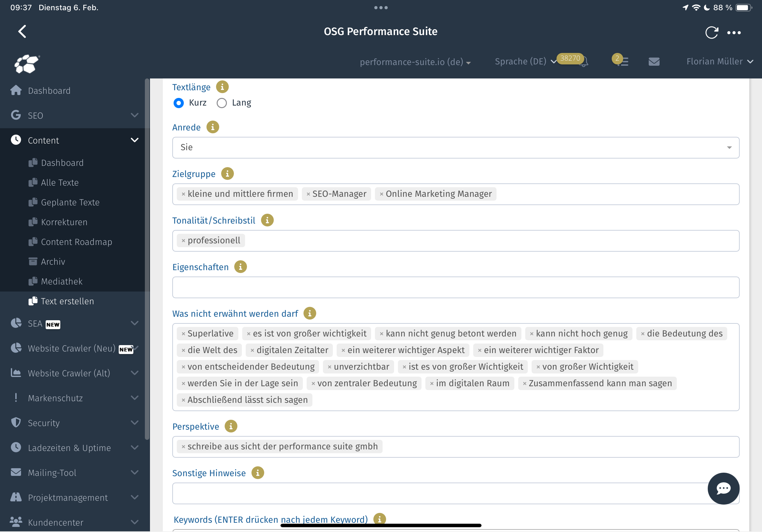
Task: Show info tooltip for Eigenschaften
Action: (x=241, y=267)
